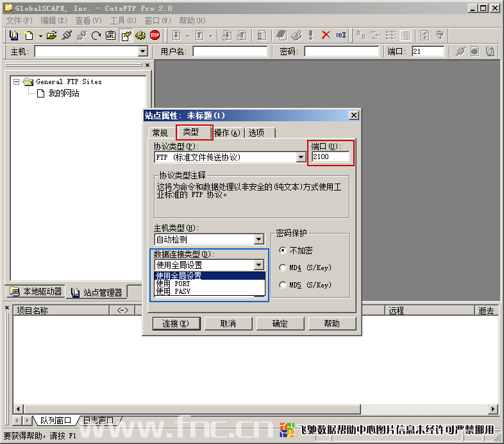Open the 主机类型 自动检测 dropdown
504x444 pixels.
pos(259,239)
